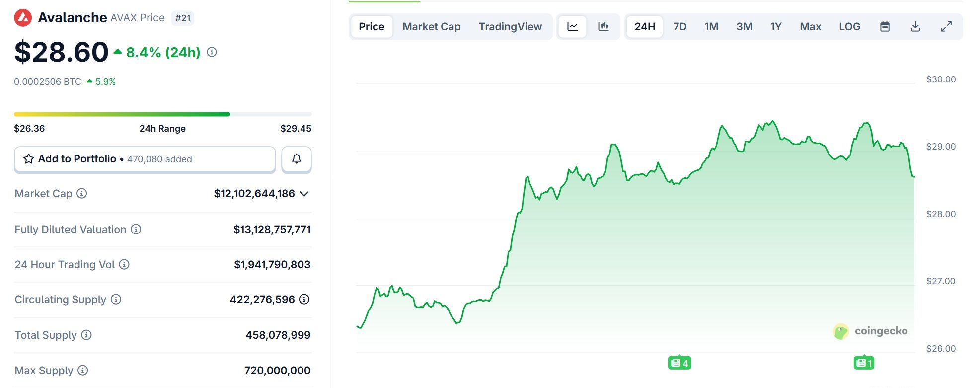This screenshot has width=980, height=388.
Task: Click the $1,941,790,803 trading volume value
Action: [272, 265]
